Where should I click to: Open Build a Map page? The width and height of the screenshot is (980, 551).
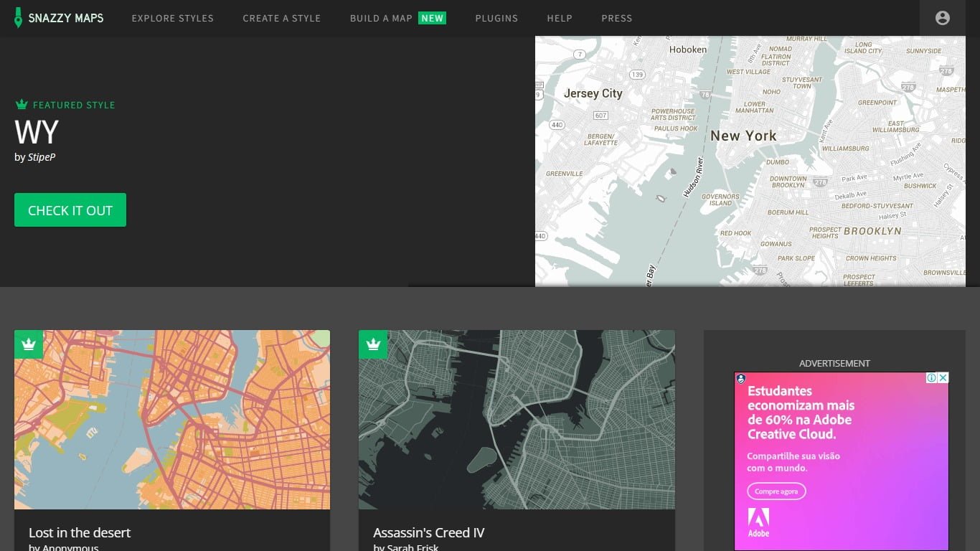[x=398, y=18]
